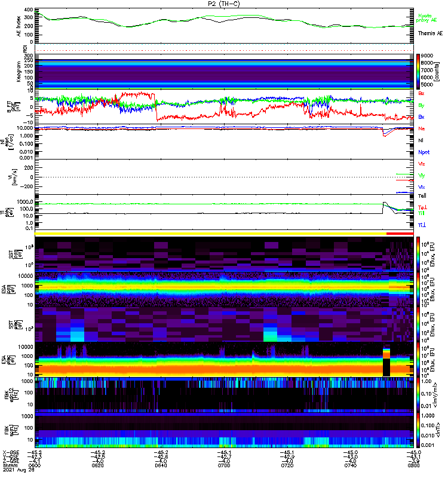Click the 0720 time tick label

287,465
